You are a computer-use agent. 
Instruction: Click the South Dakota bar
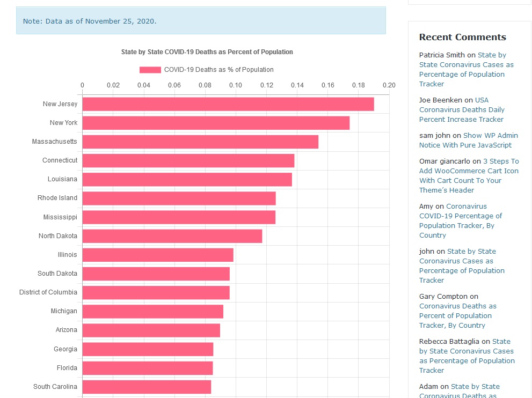pos(156,274)
